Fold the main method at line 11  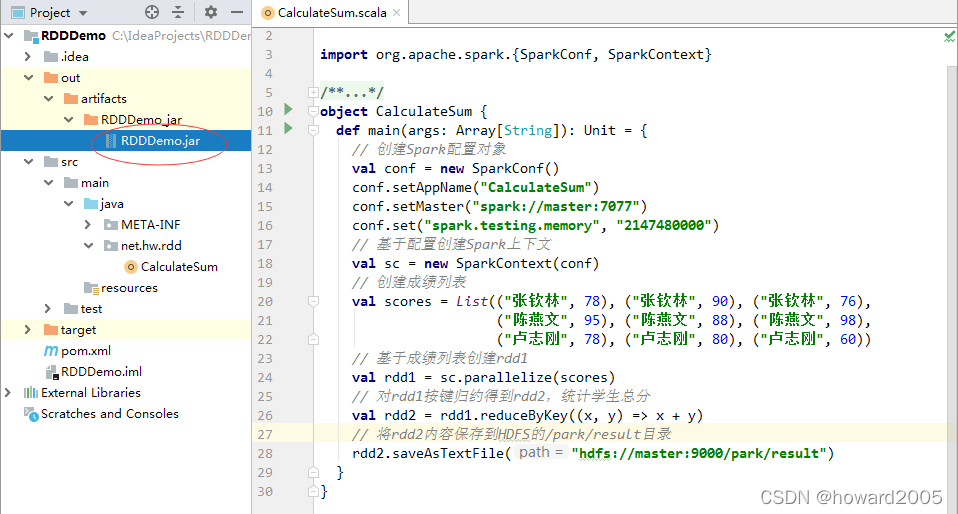313,130
